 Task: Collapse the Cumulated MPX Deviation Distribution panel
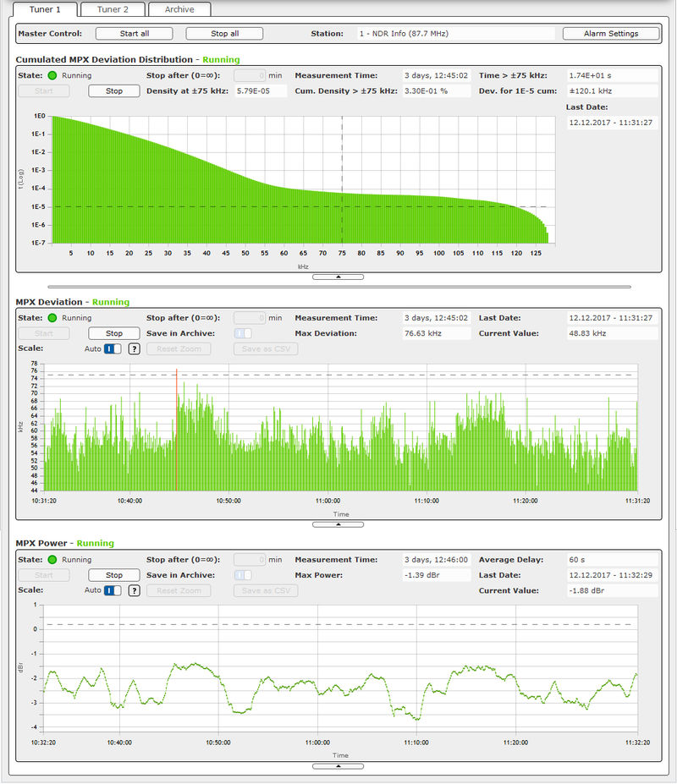338,277
